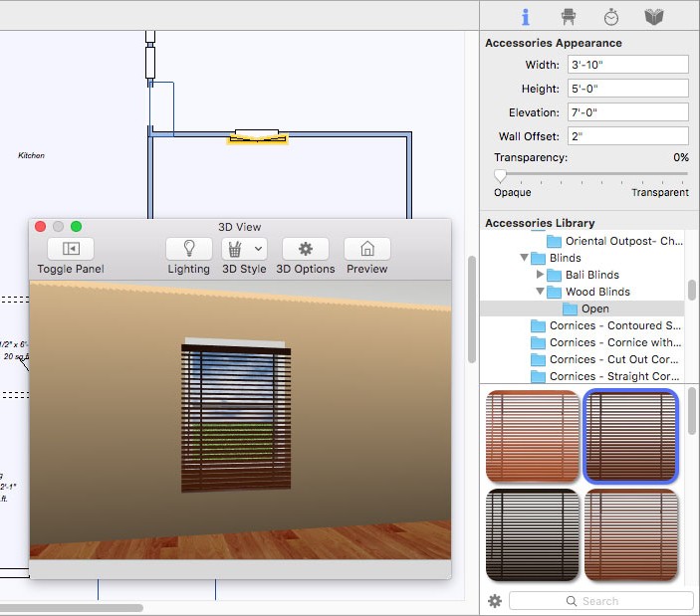Click the Accessories Library tree scrollbar
The height and width of the screenshot is (616, 700).
(691, 290)
